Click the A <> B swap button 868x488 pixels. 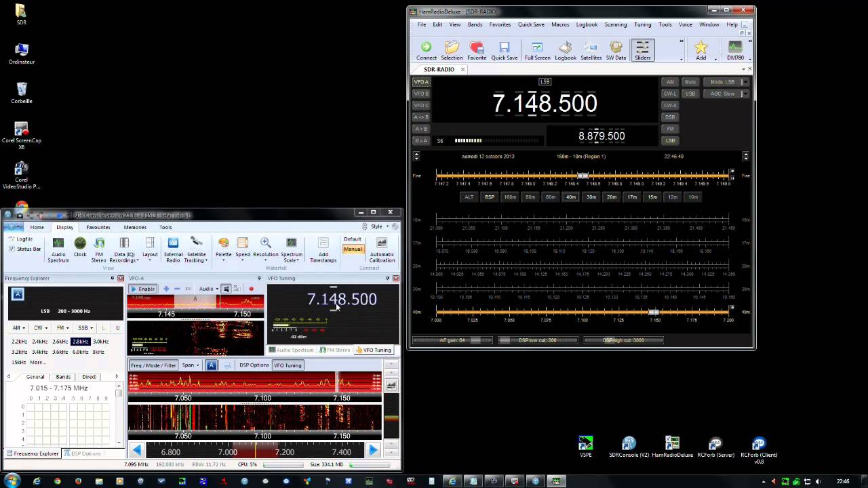point(421,117)
